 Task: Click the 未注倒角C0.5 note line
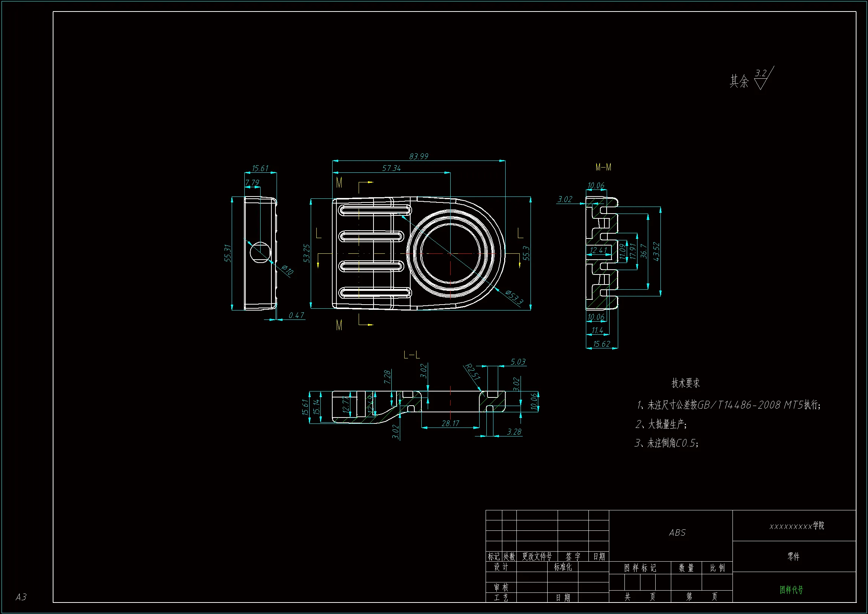point(667,443)
